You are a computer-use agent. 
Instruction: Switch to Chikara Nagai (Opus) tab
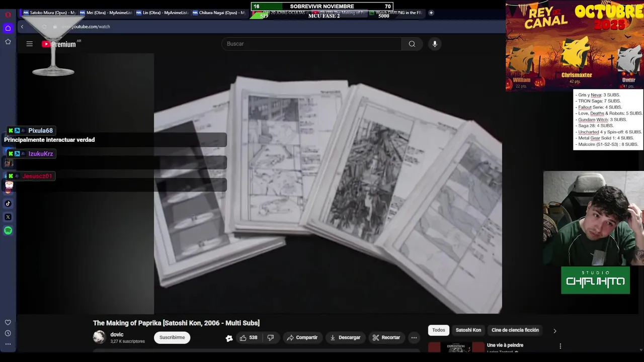[219, 13]
